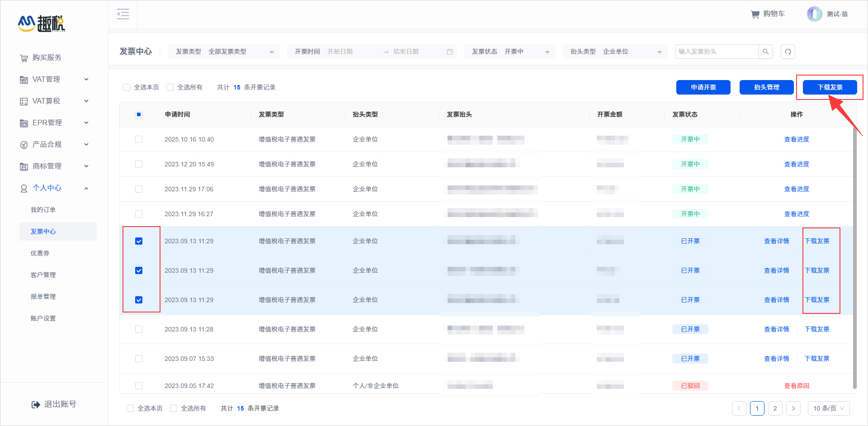868x426 pixels.
Task: Click the 退出账号 logout icon
Action: point(36,404)
